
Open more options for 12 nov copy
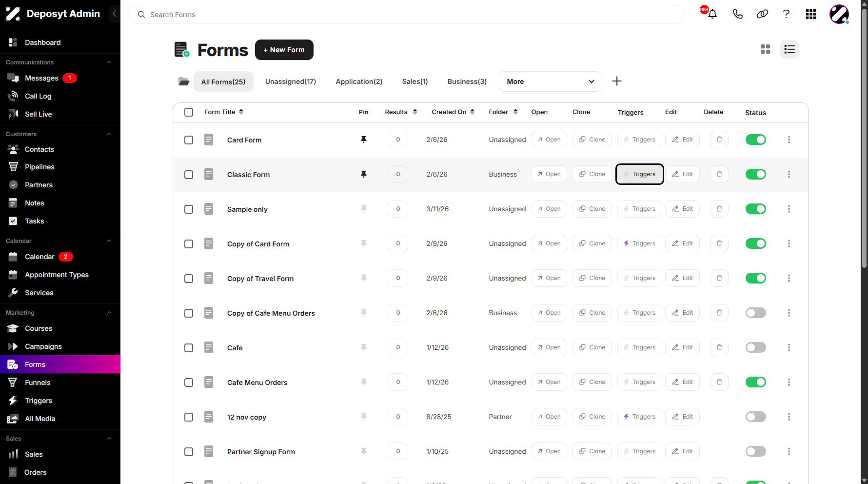(789, 417)
